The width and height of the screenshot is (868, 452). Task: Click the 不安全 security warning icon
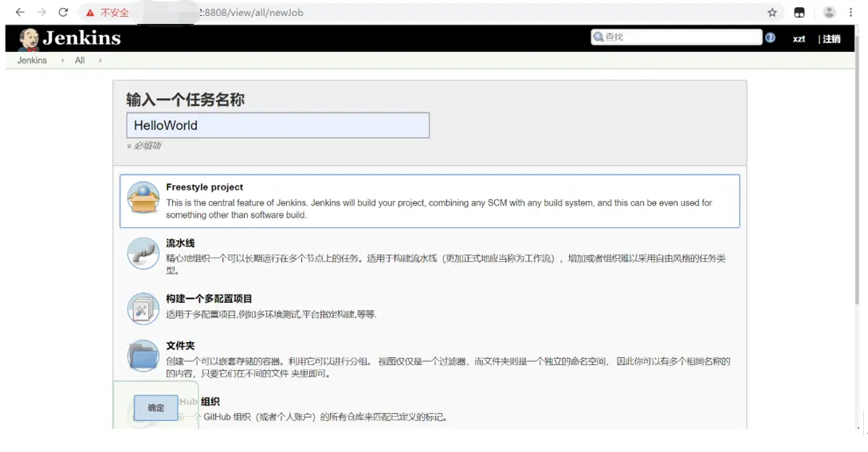90,12
